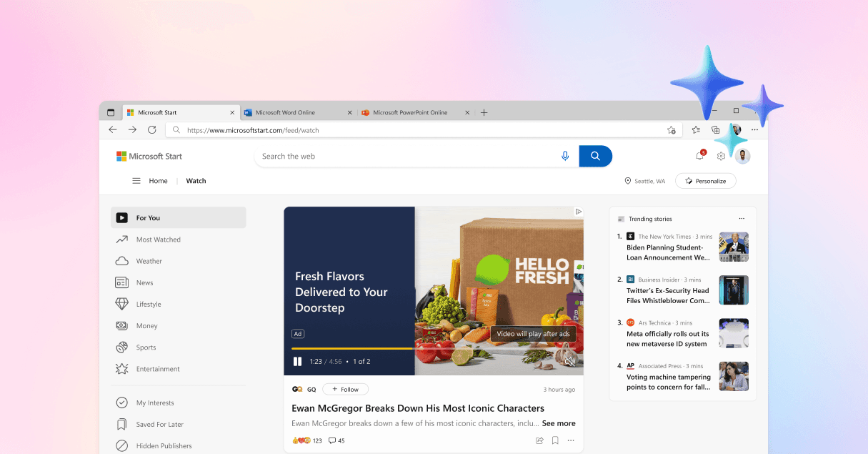Select Watch in the page navigation
The height and width of the screenshot is (454, 868).
click(196, 181)
